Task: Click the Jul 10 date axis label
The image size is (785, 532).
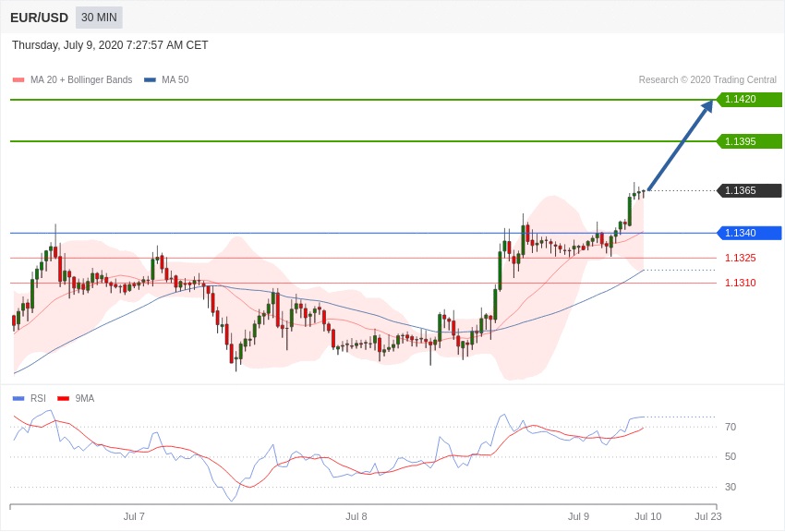Action: (647, 516)
